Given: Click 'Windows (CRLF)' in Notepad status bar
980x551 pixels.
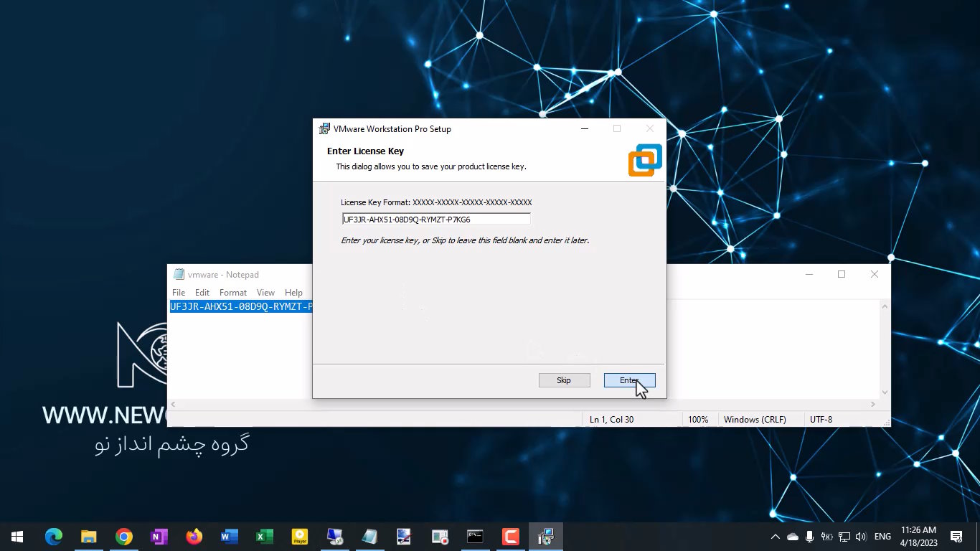Looking at the screenshot, I should pos(755,420).
